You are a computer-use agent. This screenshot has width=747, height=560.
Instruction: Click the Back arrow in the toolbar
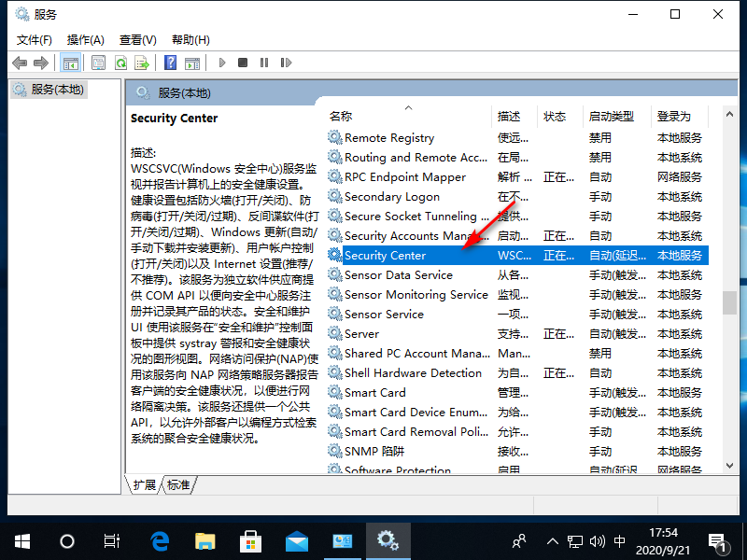[x=20, y=63]
